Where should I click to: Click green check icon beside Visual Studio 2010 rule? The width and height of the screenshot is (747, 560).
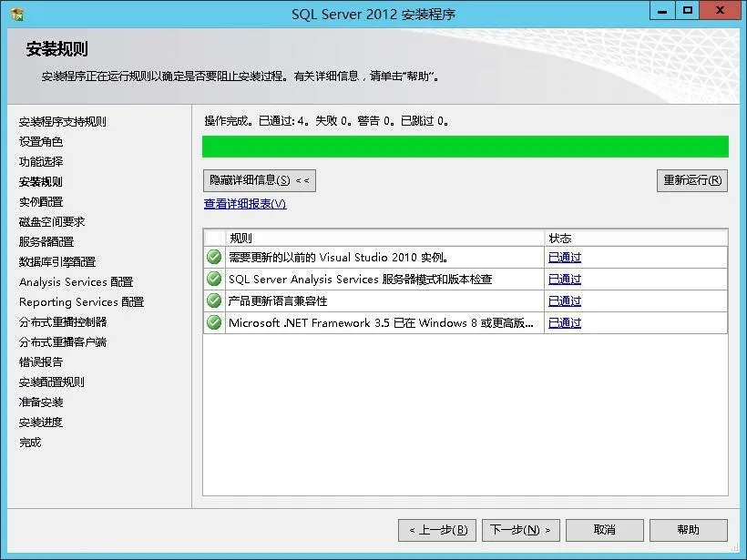click(213, 257)
